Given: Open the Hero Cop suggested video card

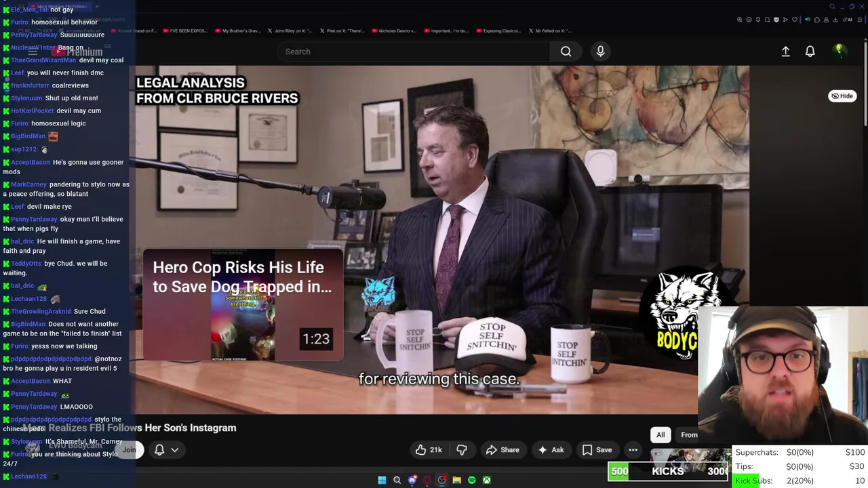Looking at the screenshot, I should 243,304.
